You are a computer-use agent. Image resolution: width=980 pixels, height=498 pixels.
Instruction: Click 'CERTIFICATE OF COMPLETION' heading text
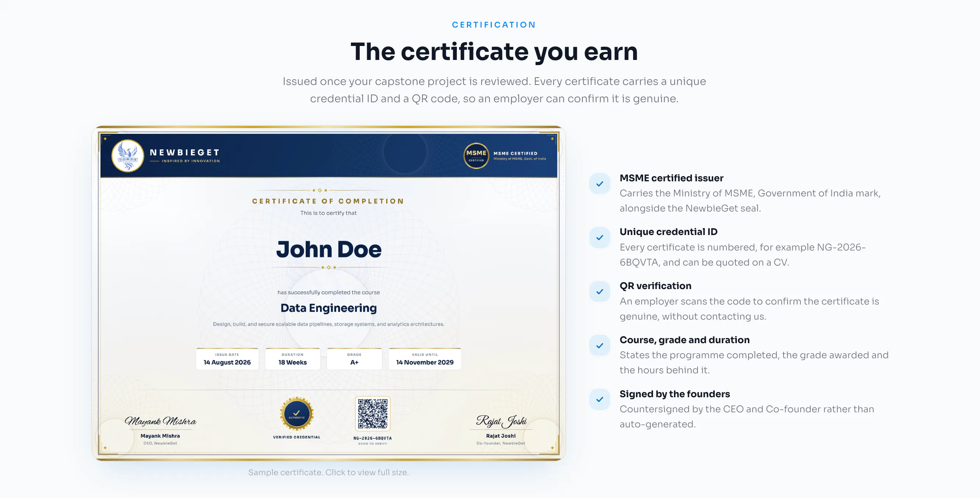pos(328,201)
